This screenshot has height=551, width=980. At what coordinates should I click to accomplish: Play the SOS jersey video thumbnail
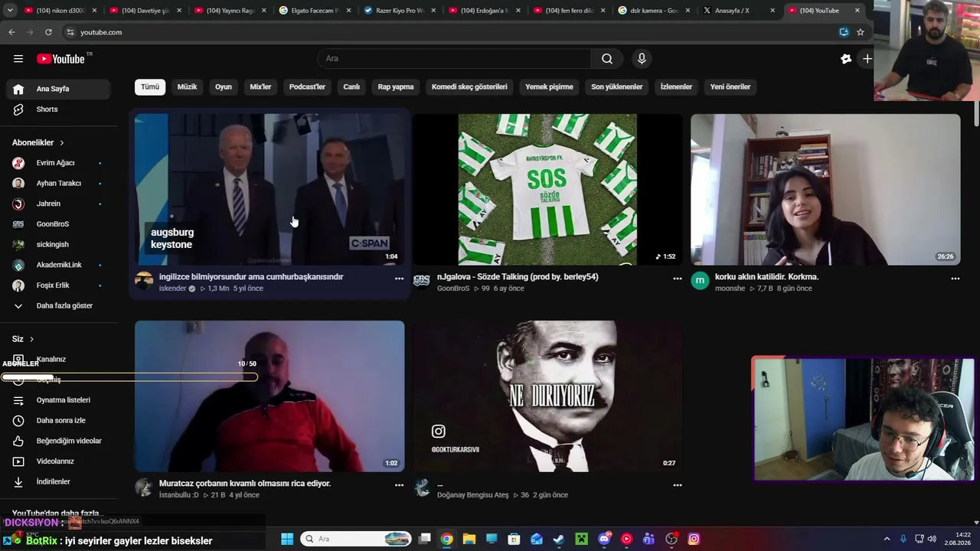click(547, 190)
